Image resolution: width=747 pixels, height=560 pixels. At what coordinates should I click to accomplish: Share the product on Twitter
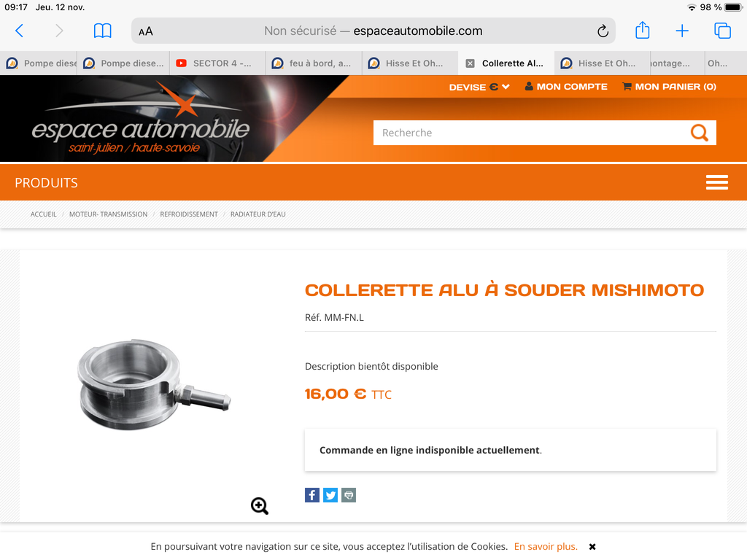pyautogui.click(x=330, y=495)
